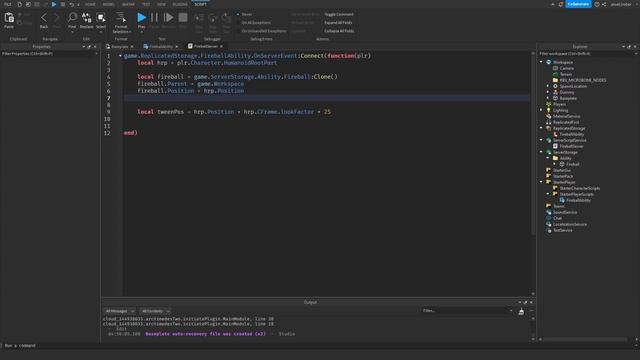Viewport: 640px width, 360px height.
Task: Expand the SpawnLocation tree node
Action: click(x=548, y=86)
